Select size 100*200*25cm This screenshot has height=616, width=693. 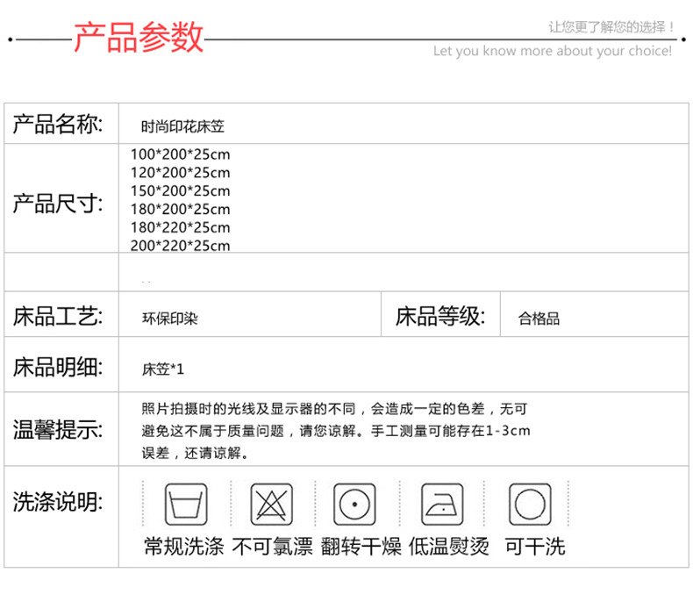click(181, 154)
